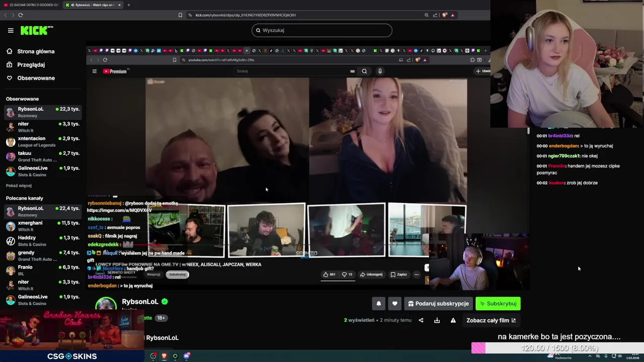Click YouTube Szukaj search field
This screenshot has height=362, width=644.
[x=294, y=71]
